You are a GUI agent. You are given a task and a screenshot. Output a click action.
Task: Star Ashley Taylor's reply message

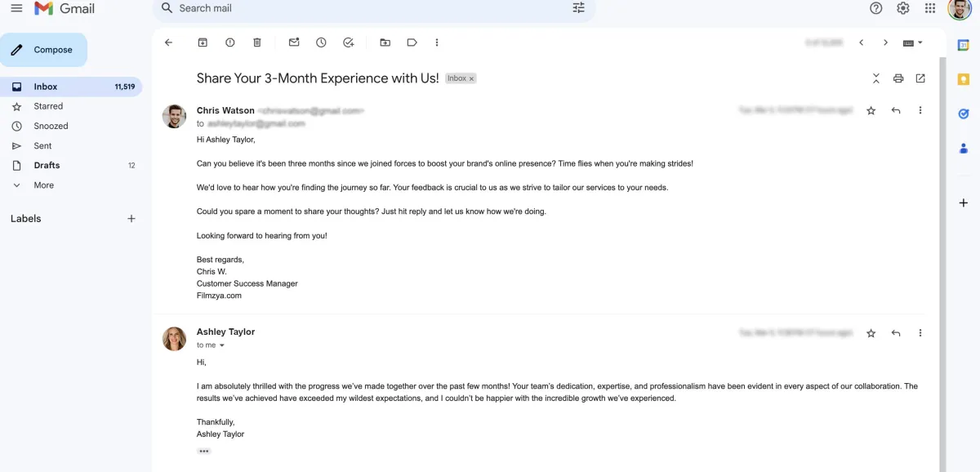click(871, 333)
